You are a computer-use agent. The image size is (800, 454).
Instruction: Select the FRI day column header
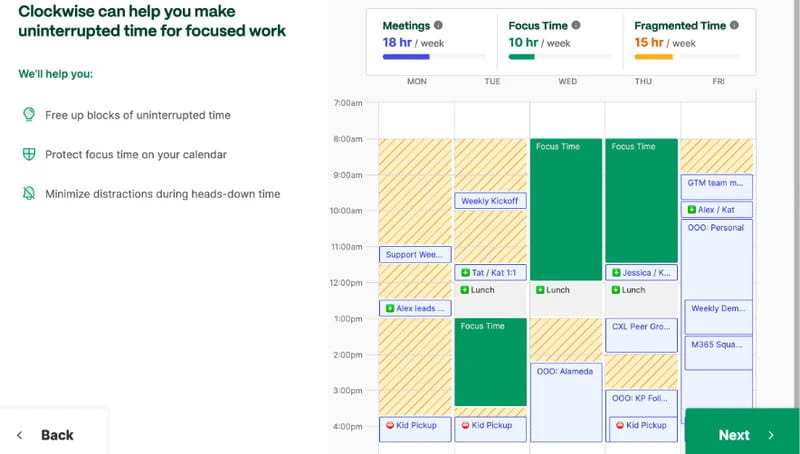[x=718, y=81]
